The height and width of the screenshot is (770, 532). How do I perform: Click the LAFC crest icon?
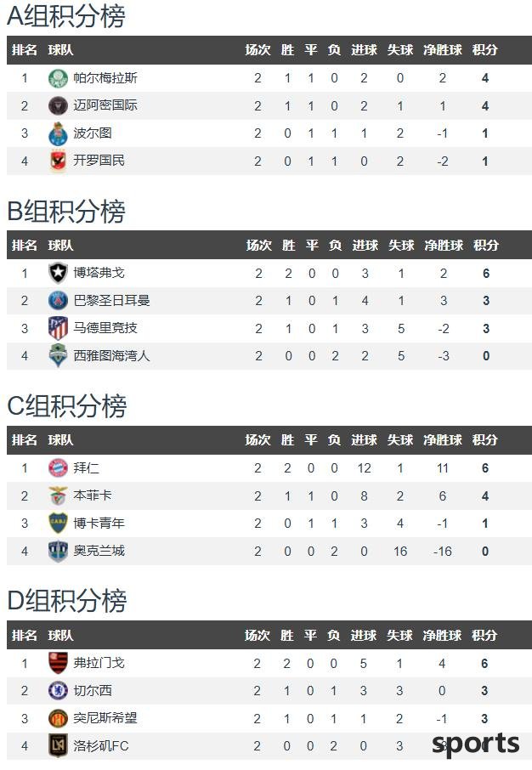[58, 746]
